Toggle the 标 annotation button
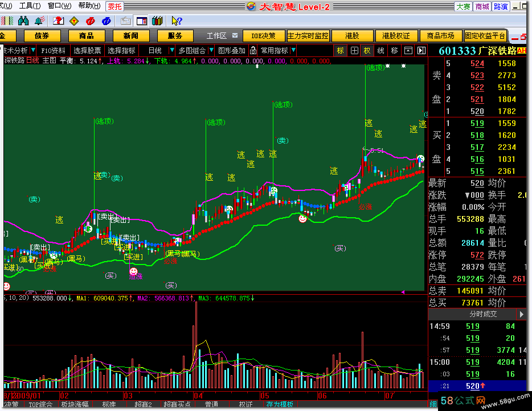This screenshot has height=411, width=532. click(340, 50)
